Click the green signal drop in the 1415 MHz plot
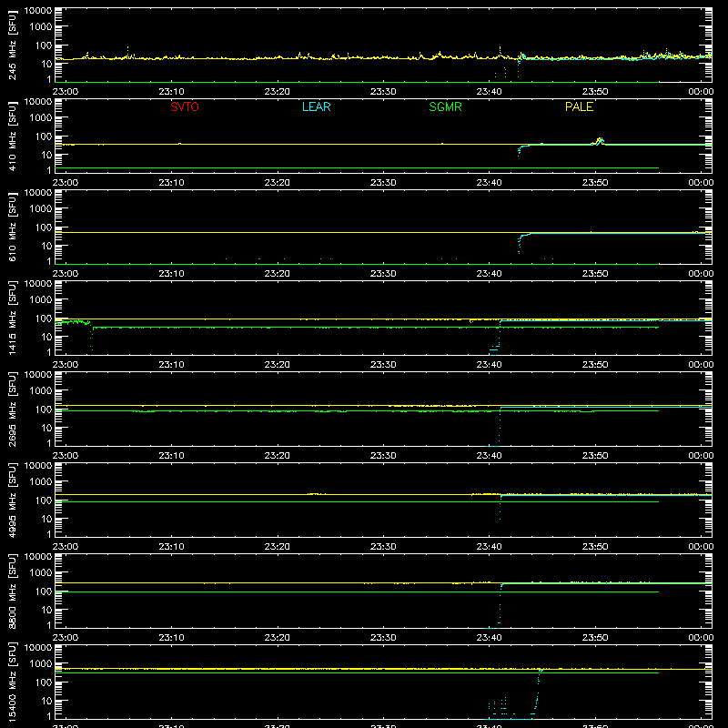 (91, 337)
